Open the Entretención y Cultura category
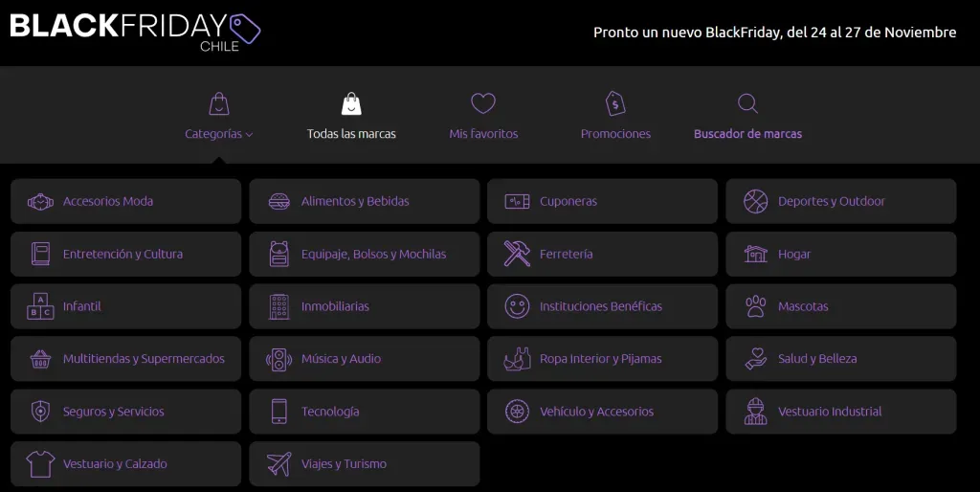Image resolution: width=980 pixels, height=492 pixels. click(125, 254)
